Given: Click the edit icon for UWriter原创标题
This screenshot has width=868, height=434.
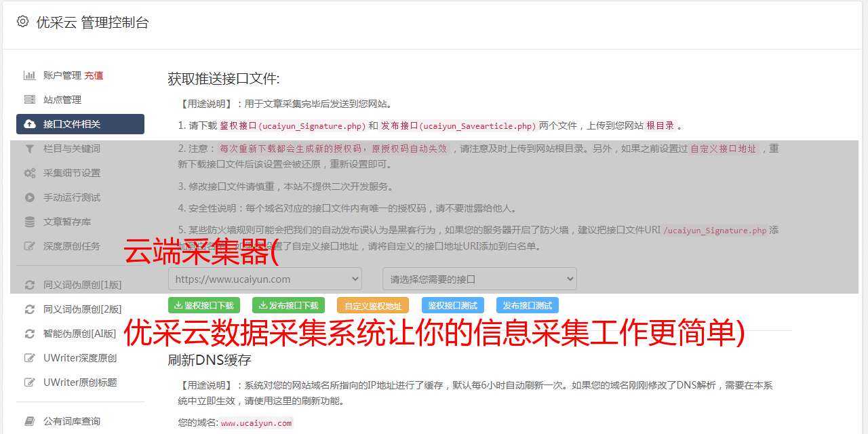Looking at the screenshot, I should [30, 382].
